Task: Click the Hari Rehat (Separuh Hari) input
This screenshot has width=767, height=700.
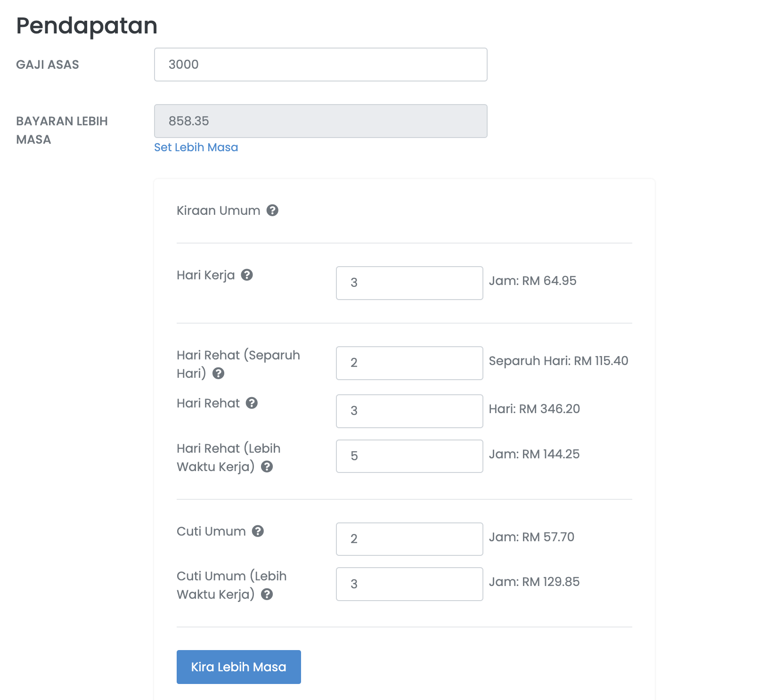Action: (x=409, y=363)
